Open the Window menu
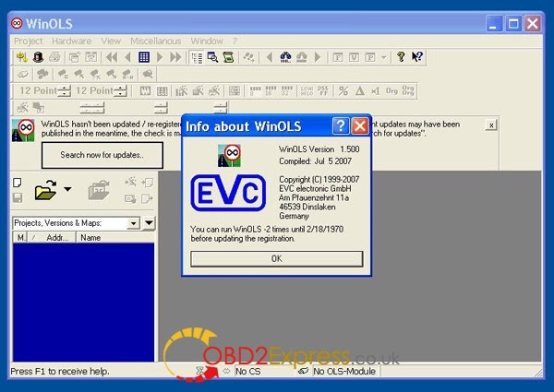Screen dimensions: 554x392 pyautogui.click(x=207, y=42)
